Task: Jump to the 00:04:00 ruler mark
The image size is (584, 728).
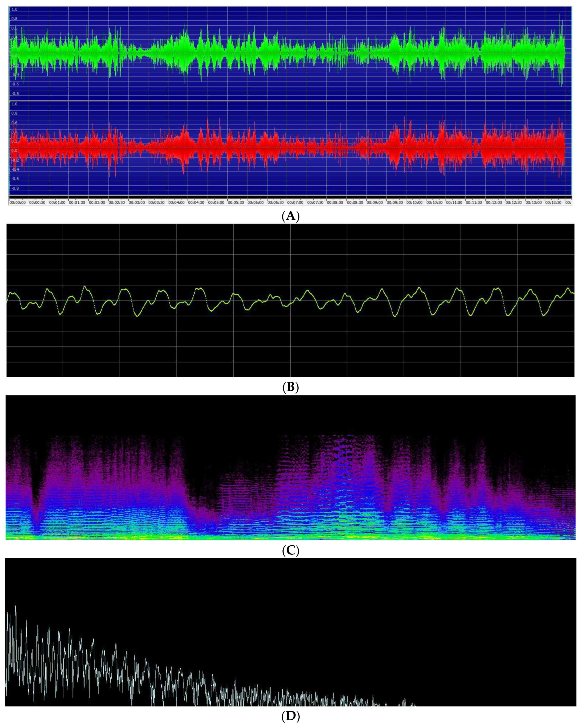Action: coord(177,203)
